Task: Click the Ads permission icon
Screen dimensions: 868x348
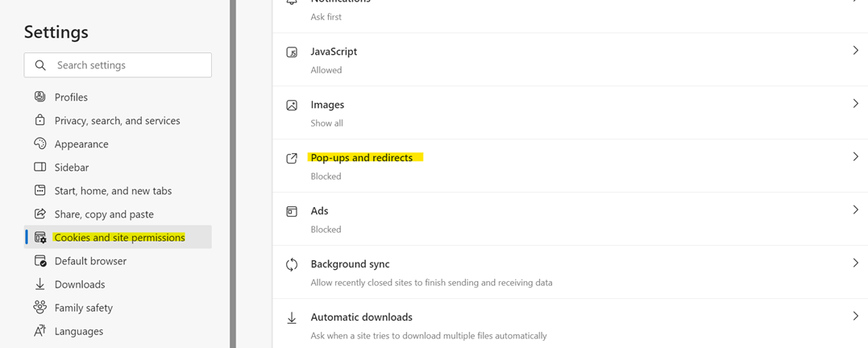Action: (292, 212)
